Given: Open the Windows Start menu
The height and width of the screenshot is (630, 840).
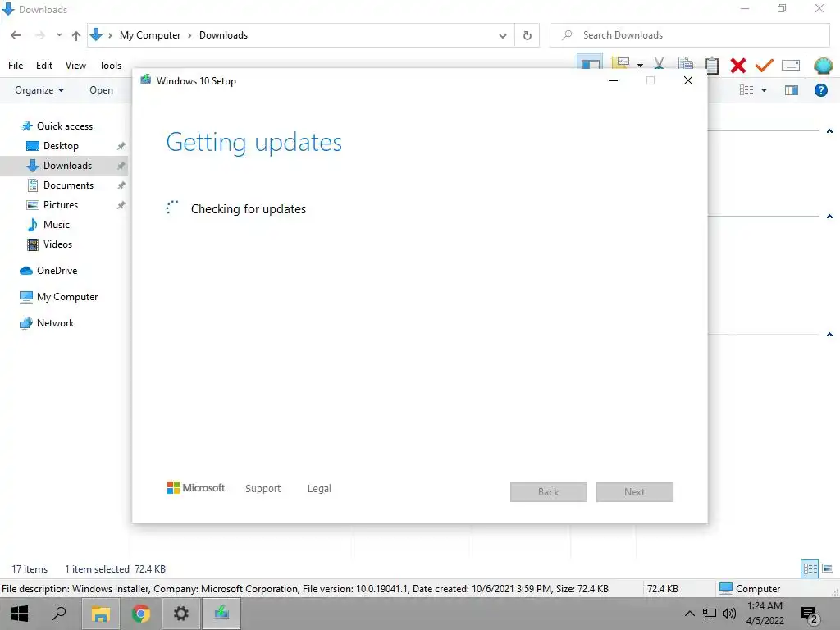Looking at the screenshot, I should pyautogui.click(x=20, y=614).
